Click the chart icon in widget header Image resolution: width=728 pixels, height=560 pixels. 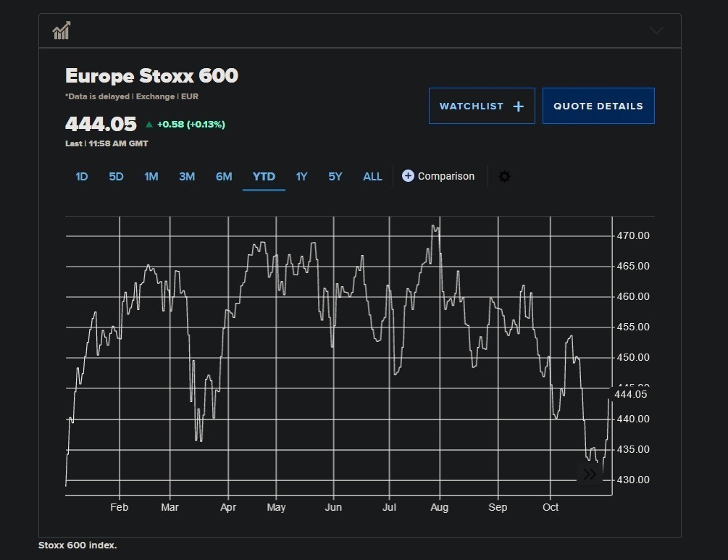[61, 30]
